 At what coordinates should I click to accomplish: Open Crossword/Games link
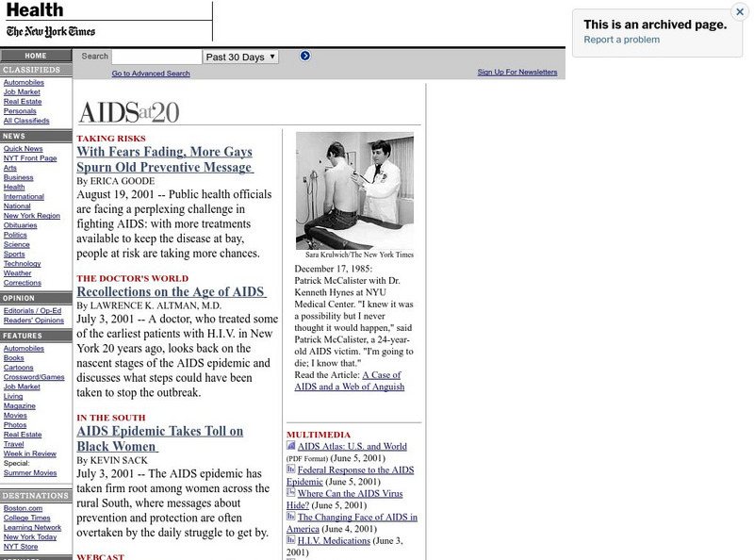click(x=34, y=377)
